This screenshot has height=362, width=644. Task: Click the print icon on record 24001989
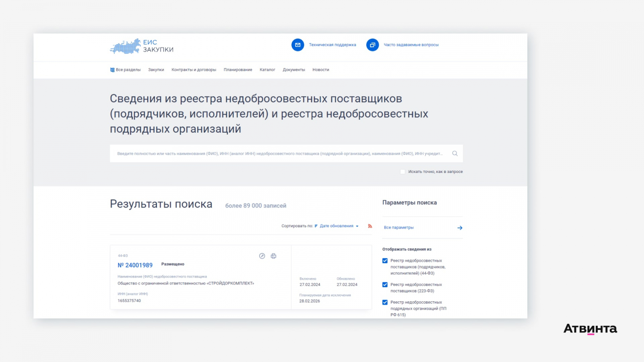[274, 256]
